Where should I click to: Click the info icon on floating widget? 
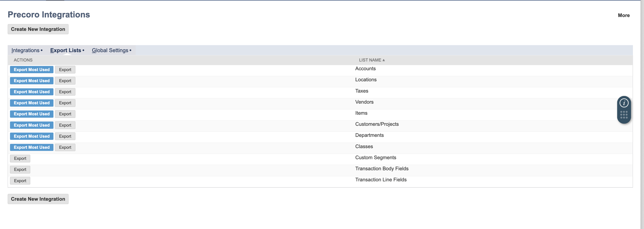pyautogui.click(x=624, y=103)
